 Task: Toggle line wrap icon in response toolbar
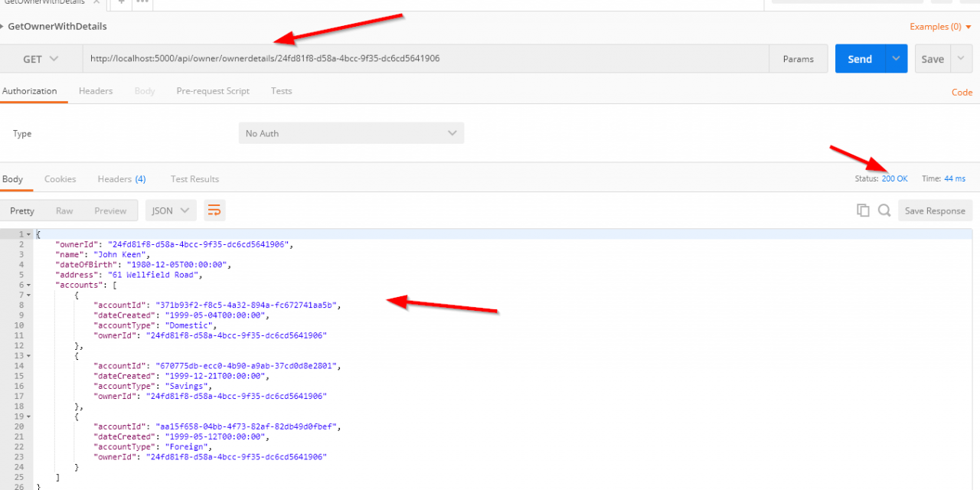pyautogui.click(x=214, y=211)
